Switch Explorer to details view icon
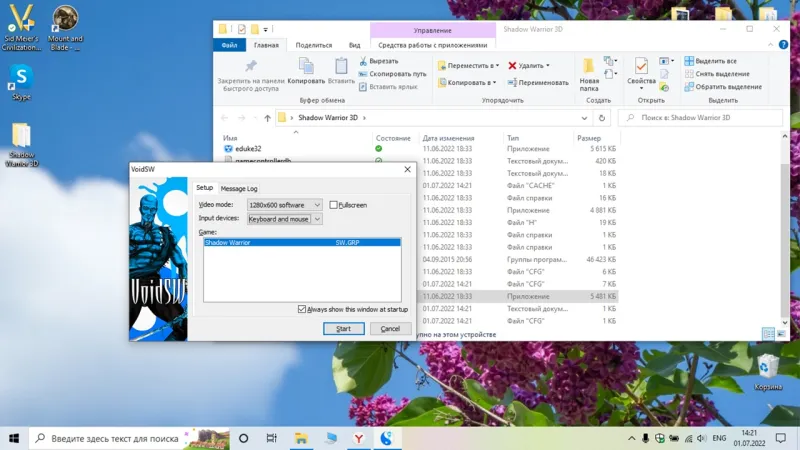The width and height of the screenshot is (800, 450). pos(768,334)
